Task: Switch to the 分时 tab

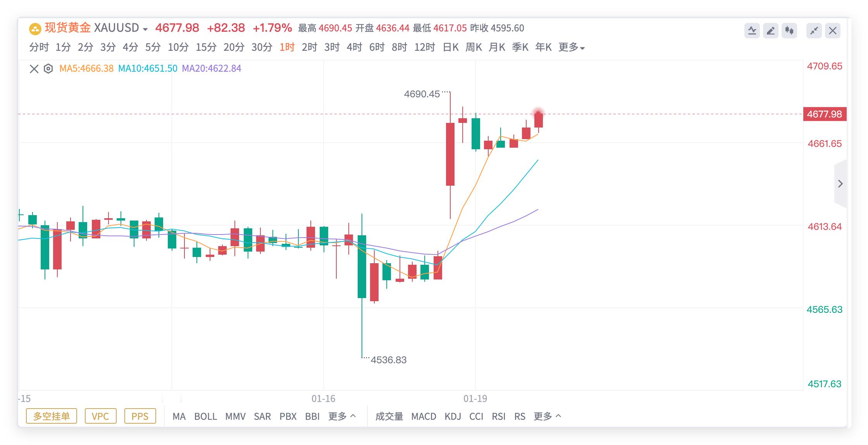Action: [39, 47]
